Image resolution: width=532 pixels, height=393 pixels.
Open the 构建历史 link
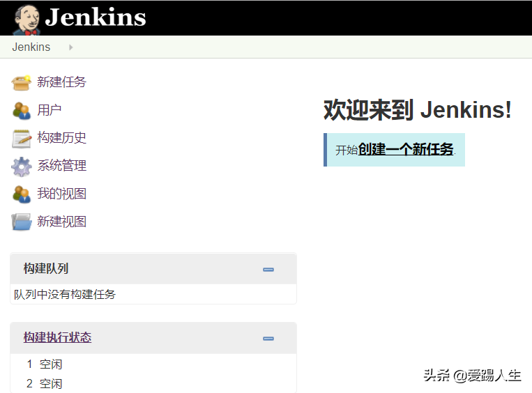pos(61,138)
